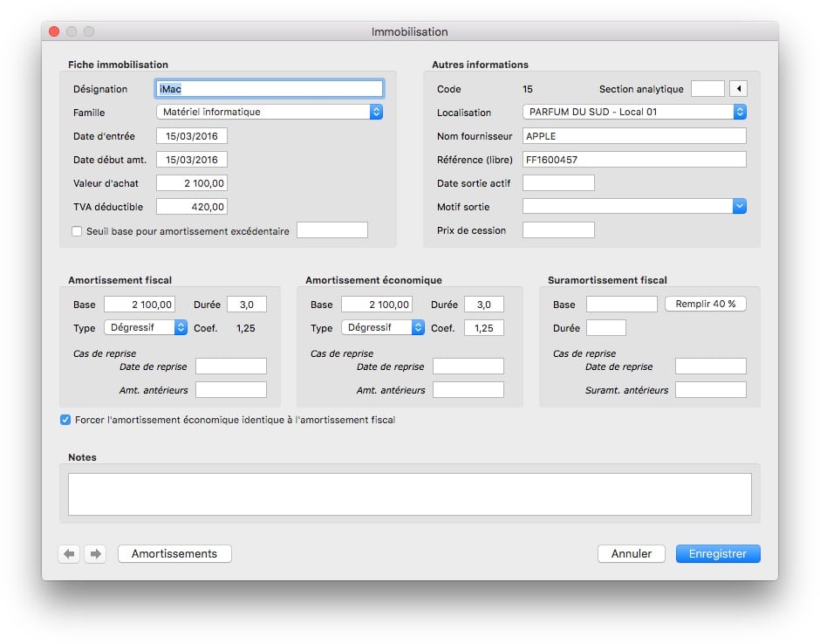Click the Date sortie actif field
Viewport: 820px width, 644px height.
[558, 183]
